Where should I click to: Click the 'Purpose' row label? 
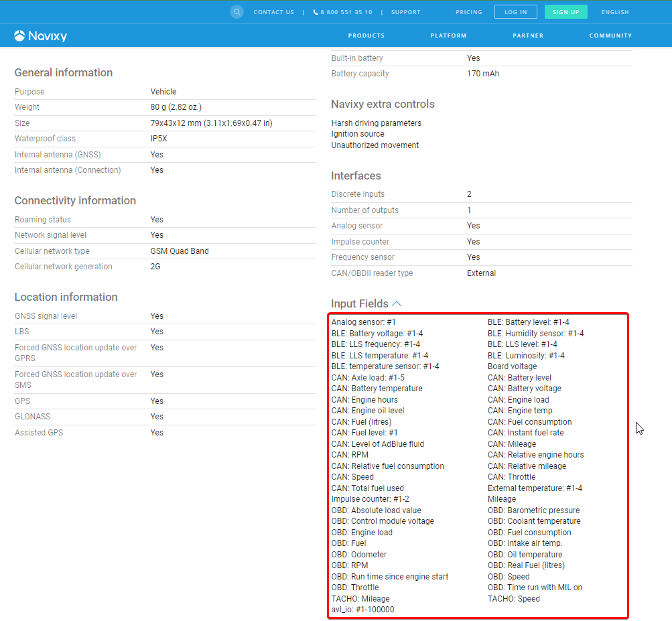pyautogui.click(x=29, y=92)
